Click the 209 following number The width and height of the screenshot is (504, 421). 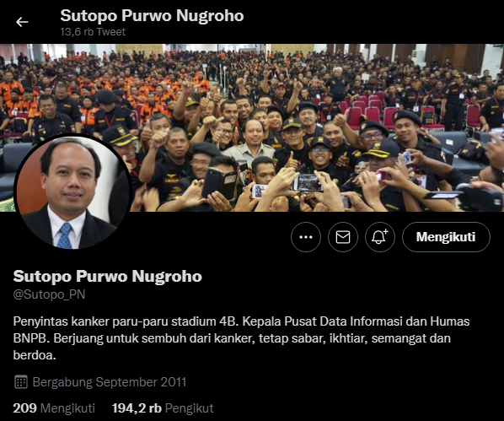[x=25, y=408]
